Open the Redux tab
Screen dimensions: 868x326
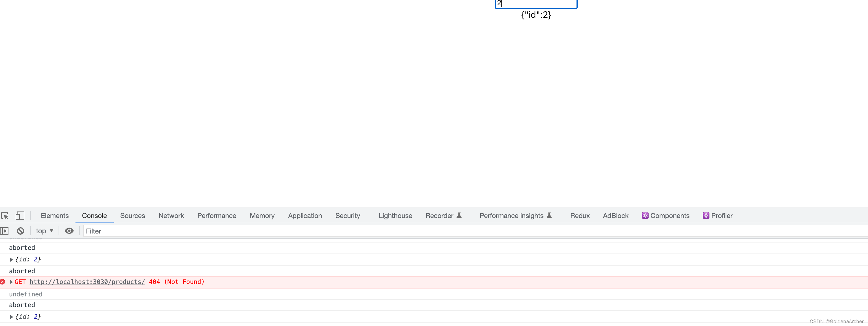580,216
